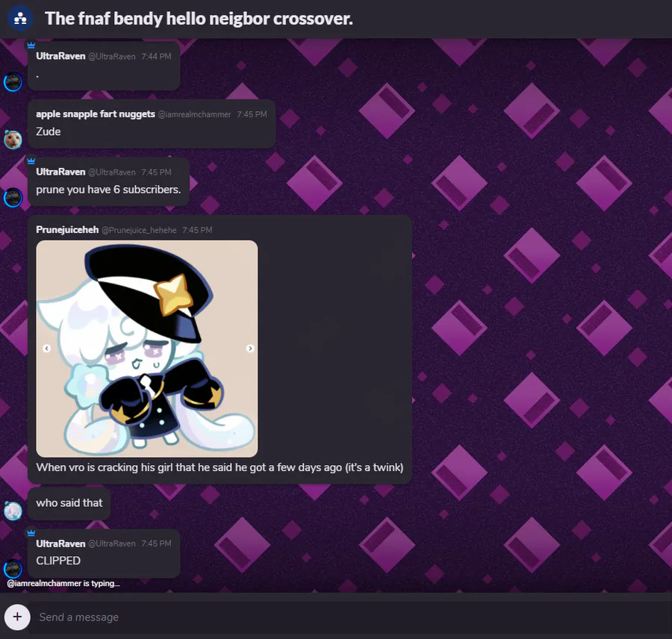Click the UltraRaven name on CLIPPED message
The height and width of the screenshot is (639, 672).
click(x=60, y=543)
